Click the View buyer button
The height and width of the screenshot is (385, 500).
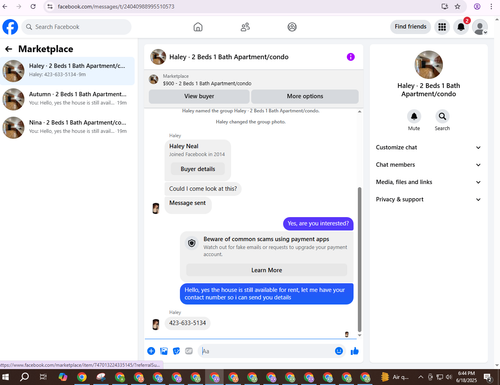pyautogui.click(x=199, y=96)
